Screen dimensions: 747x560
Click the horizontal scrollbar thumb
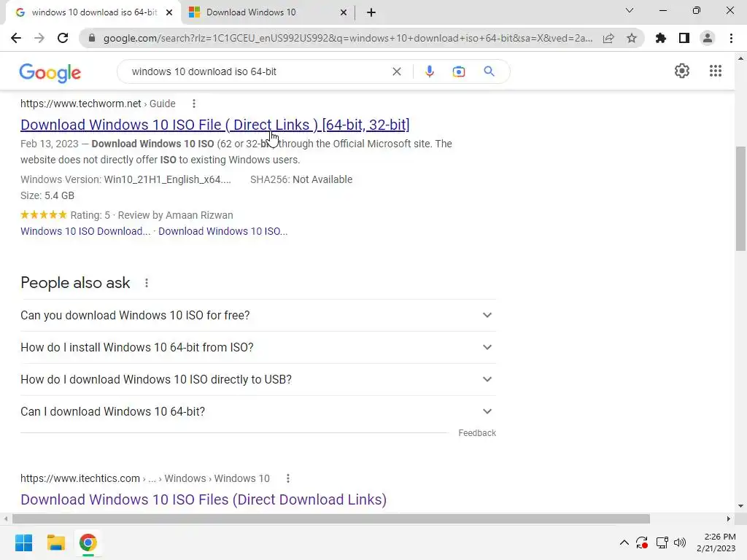click(331, 518)
